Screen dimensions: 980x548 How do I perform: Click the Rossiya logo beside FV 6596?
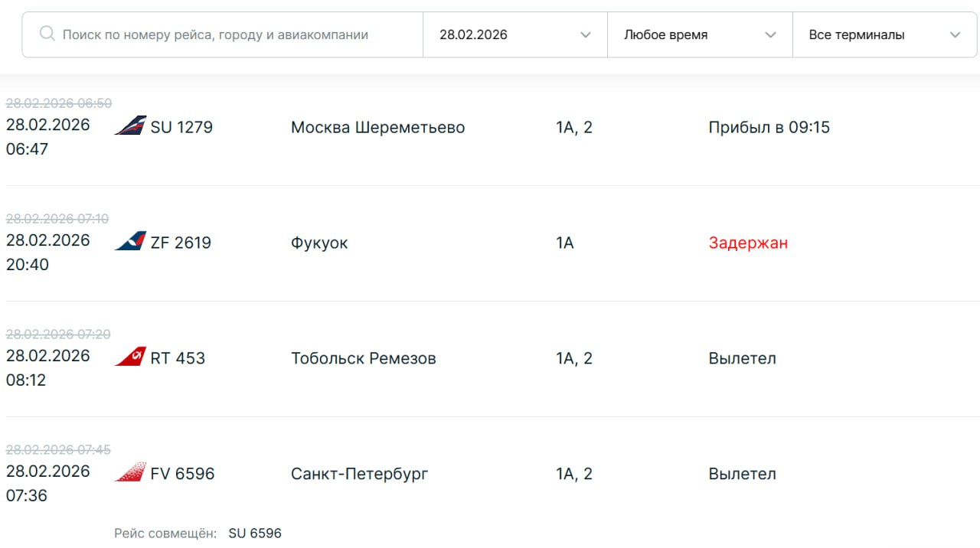pos(130,472)
